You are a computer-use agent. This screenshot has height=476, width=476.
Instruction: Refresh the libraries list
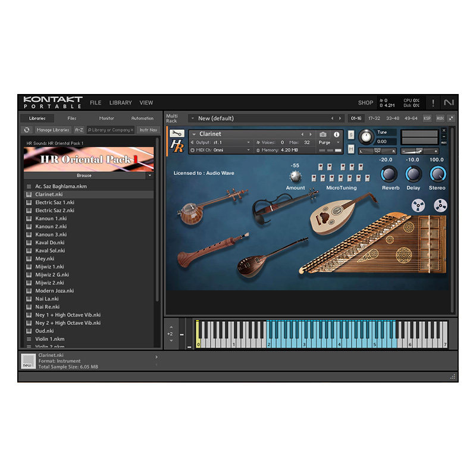click(x=27, y=130)
